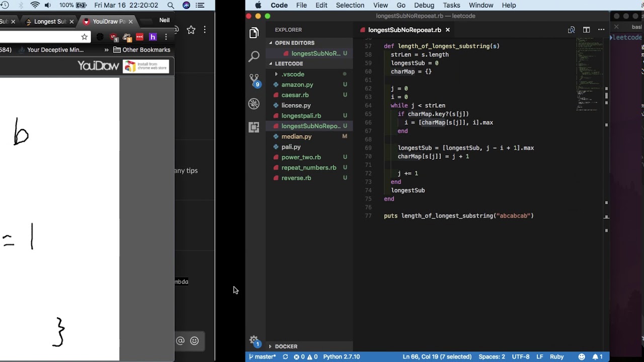Click the star icon in the background window
The width and height of the screenshot is (644, 362).
(x=191, y=30)
